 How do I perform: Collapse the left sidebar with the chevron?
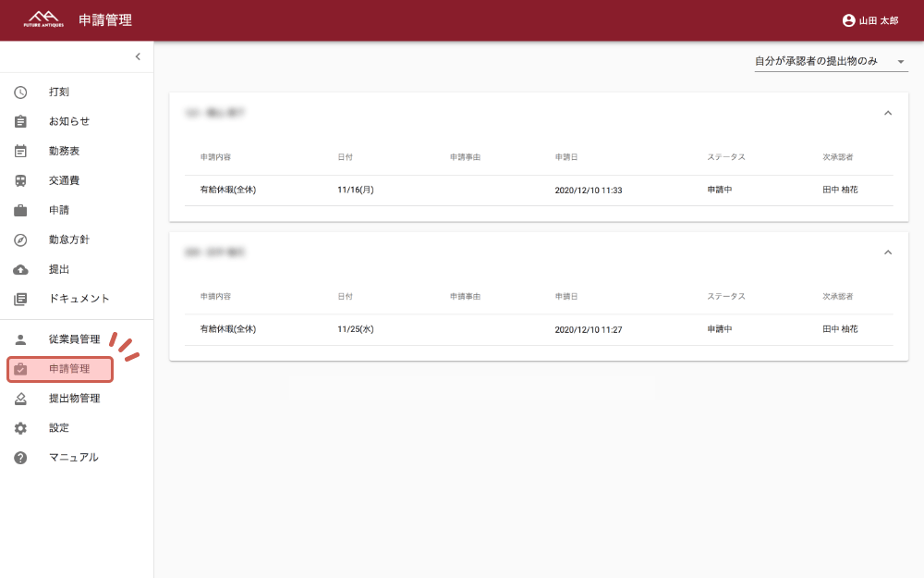pyautogui.click(x=138, y=56)
